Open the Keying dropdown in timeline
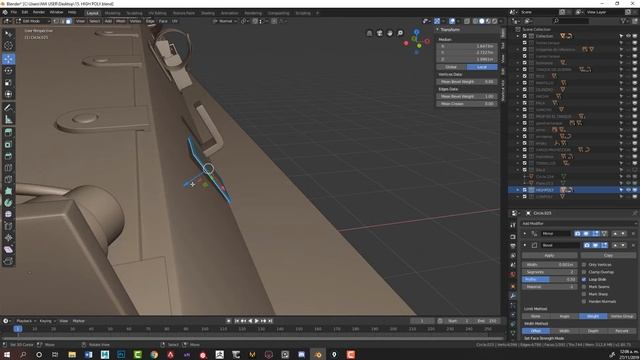This screenshot has width=640, height=360. tap(47, 321)
